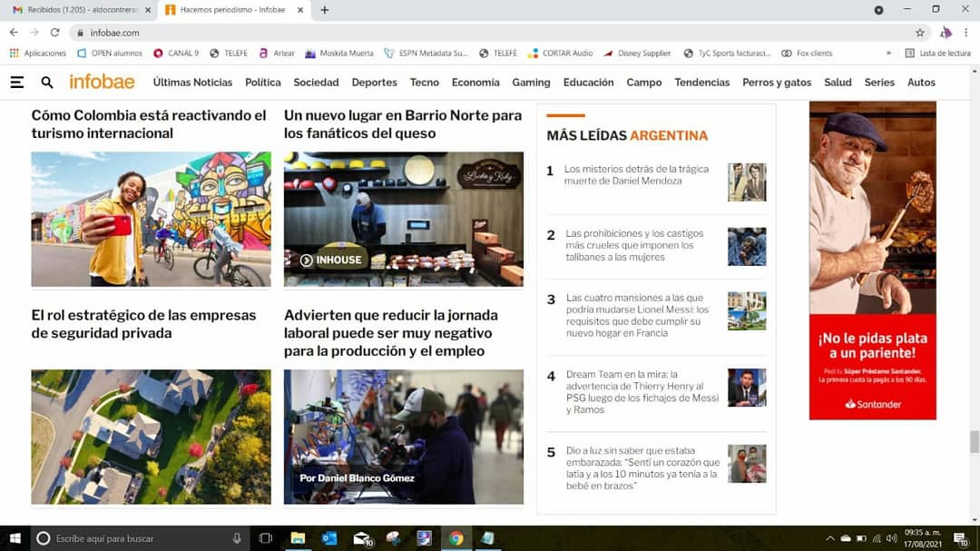Read Cómo Colombia está reactivando el turismo
The width and height of the screenshot is (980, 551).
pos(149,123)
